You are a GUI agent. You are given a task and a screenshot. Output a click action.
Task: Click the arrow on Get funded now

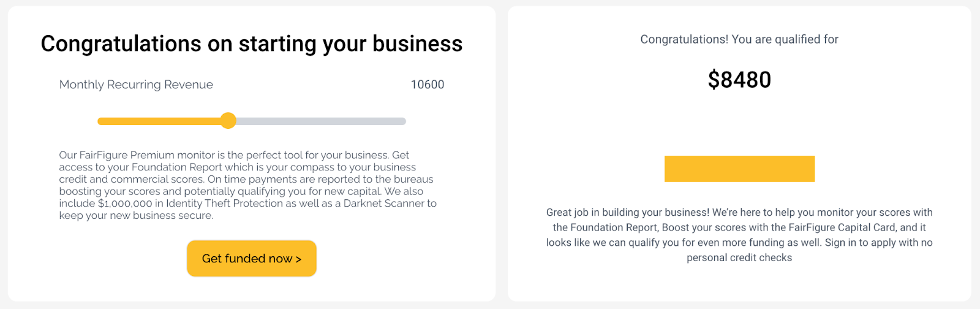(x=298, y=259)
